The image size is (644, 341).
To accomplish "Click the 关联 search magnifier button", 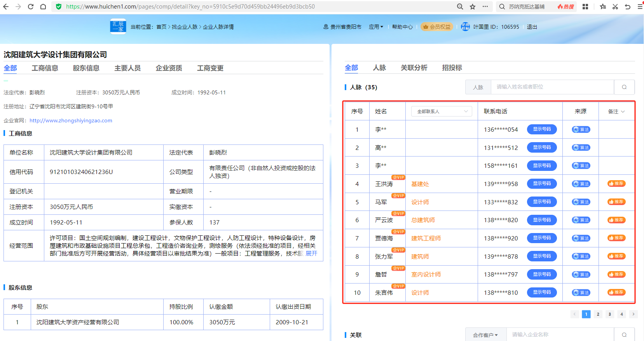I will coord(624,334).
